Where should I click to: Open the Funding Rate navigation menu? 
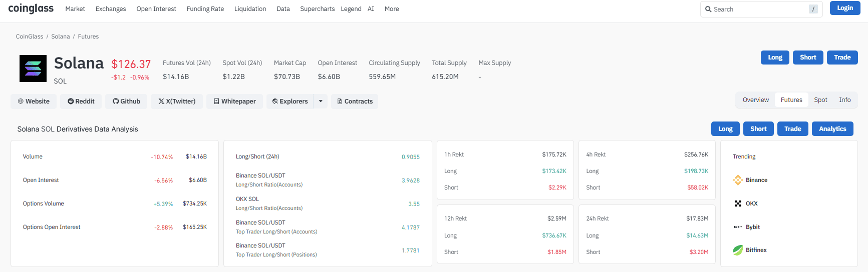tap(205, 9)
